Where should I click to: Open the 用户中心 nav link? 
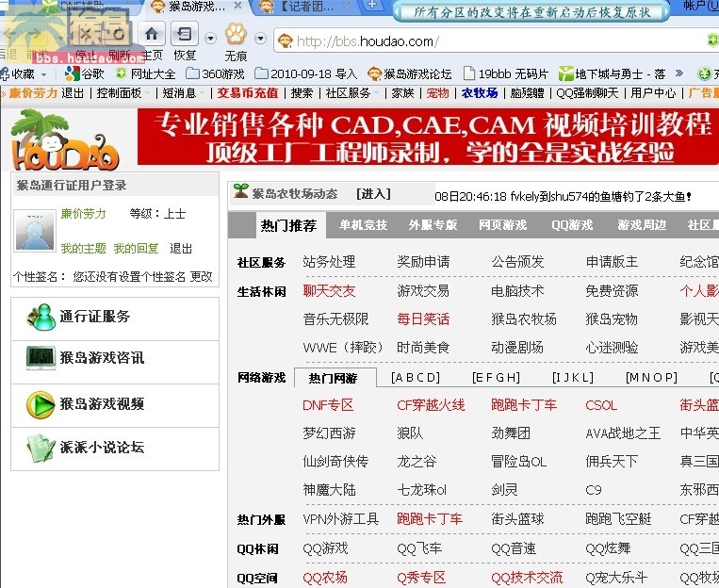pos(653,93)
